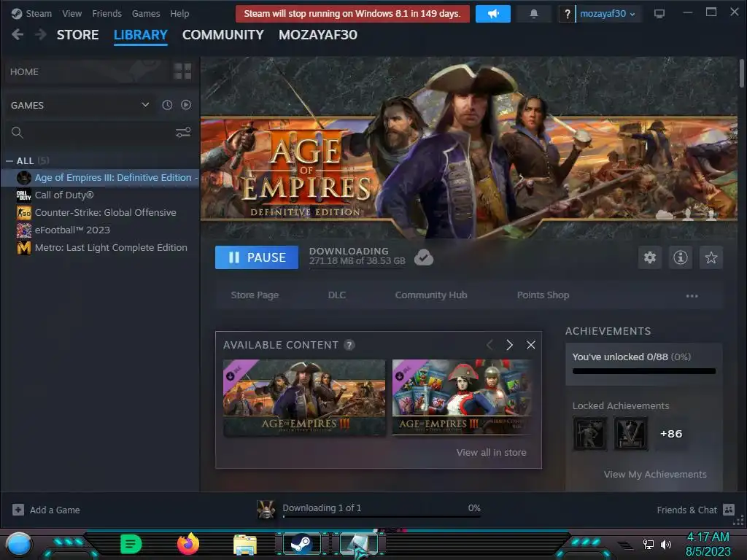Switch library to grid collections view

pyautogui.click(x=182, y=71)
